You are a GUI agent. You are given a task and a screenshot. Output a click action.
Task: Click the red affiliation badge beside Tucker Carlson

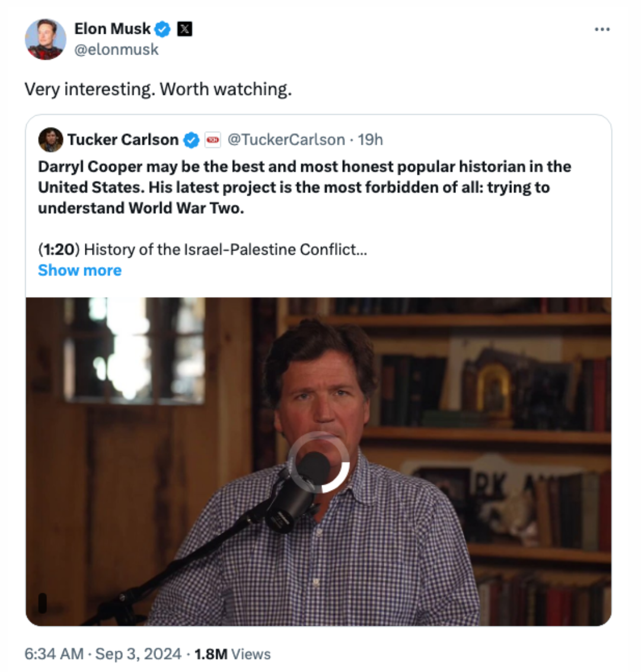click(x=212, y=140)
